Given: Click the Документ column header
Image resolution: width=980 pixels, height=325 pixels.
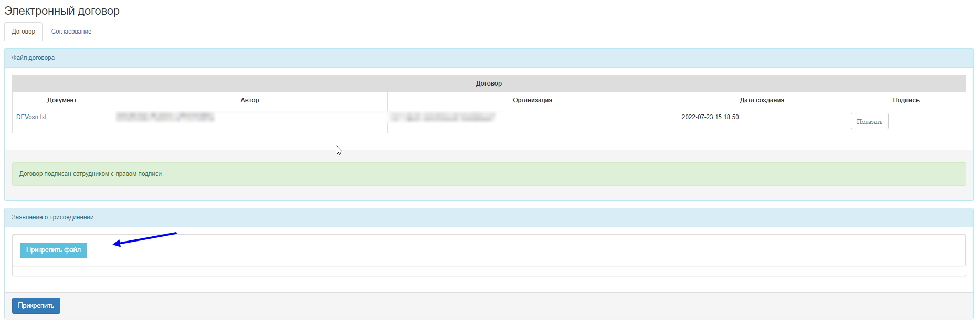Looking at the screenshot, I should click(62, 100).
